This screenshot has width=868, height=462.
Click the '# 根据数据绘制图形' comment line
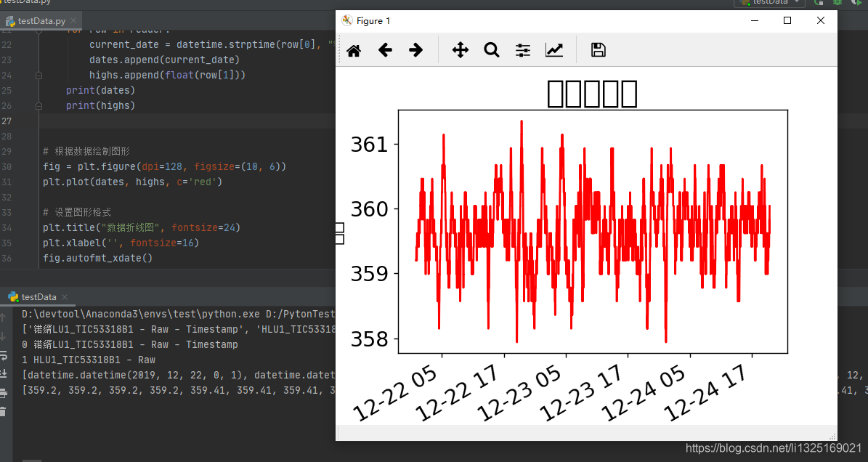(86, 152)
